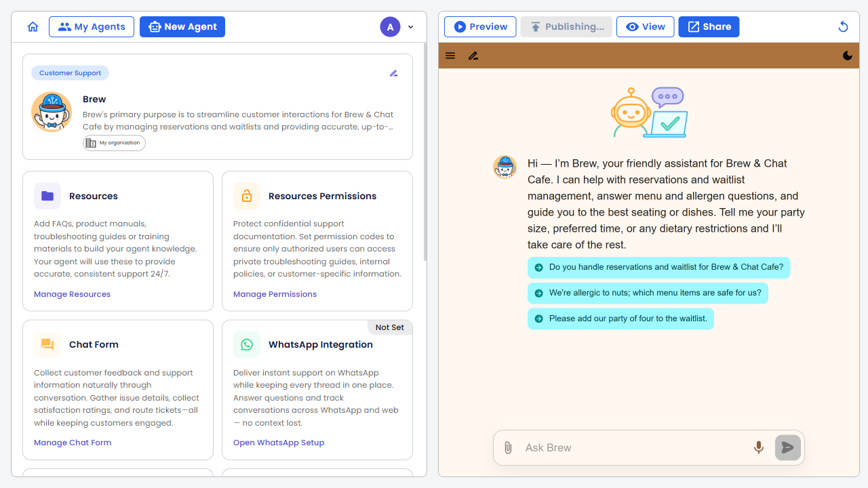This screenshot has height=488, width=868.
Task: Toggle dark mode moon icon
Action: [848, 56]
